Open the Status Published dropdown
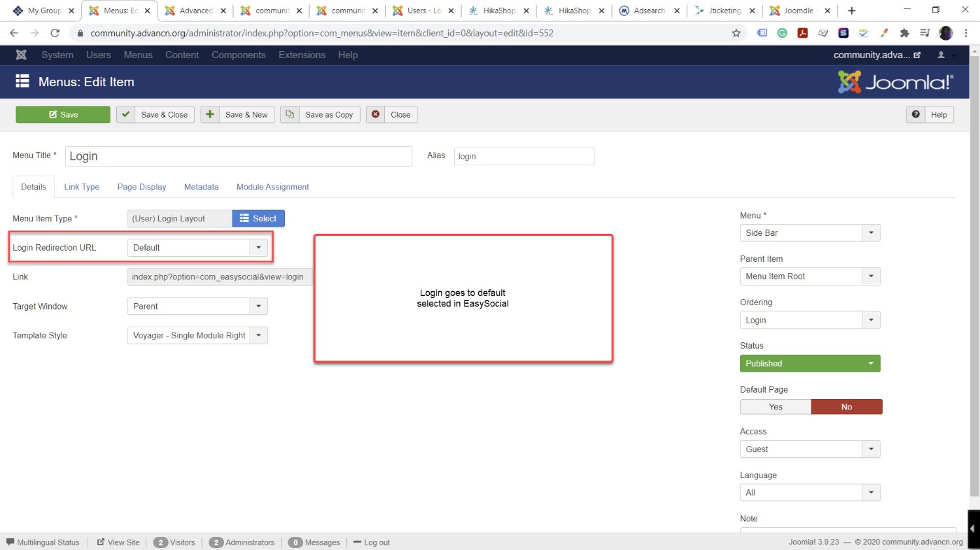 click(x=809, y=364)
